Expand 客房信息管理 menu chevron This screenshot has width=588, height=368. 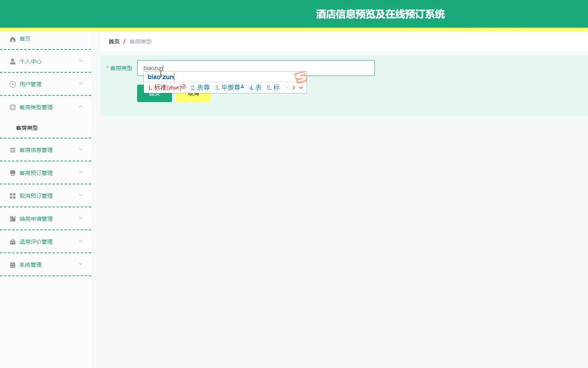[81, 149]
